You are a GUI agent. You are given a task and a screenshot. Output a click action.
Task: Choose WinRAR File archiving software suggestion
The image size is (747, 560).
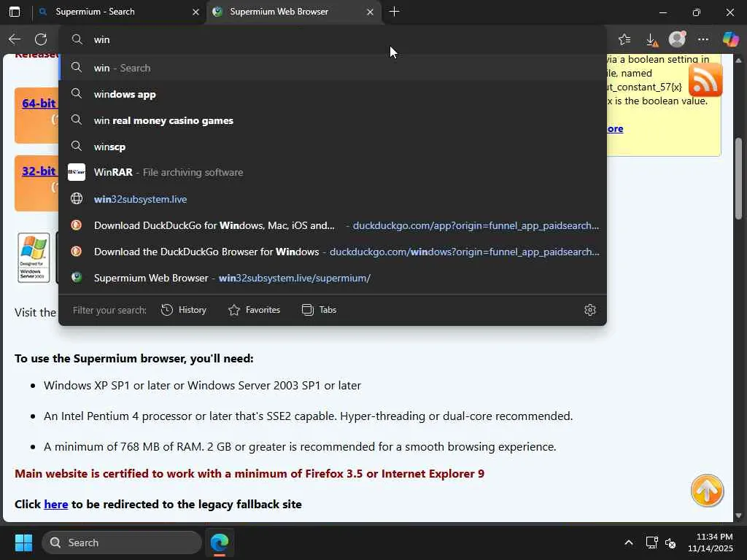pyautogui.click(x=333, y=172)
